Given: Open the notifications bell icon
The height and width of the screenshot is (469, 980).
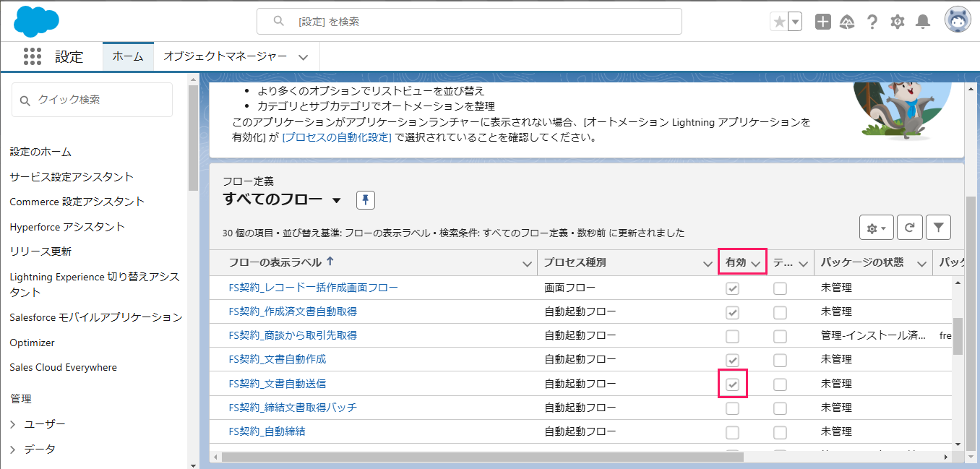Looking at the screenshot, I should point(923,22).
